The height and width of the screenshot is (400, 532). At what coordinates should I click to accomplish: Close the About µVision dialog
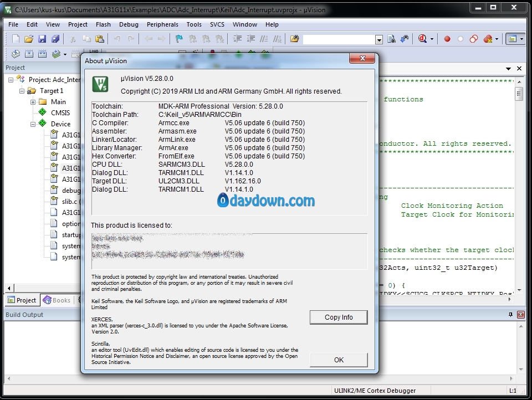coord(362,58)
